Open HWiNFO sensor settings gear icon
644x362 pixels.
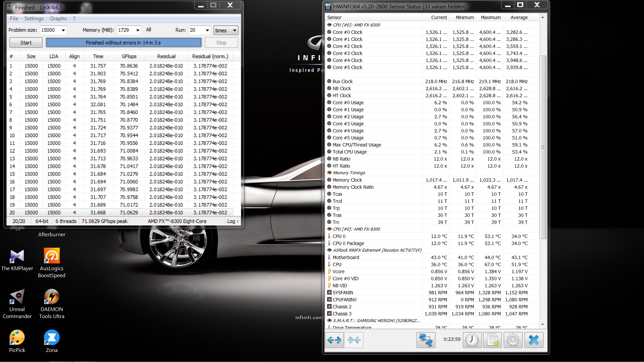(513, 340)
